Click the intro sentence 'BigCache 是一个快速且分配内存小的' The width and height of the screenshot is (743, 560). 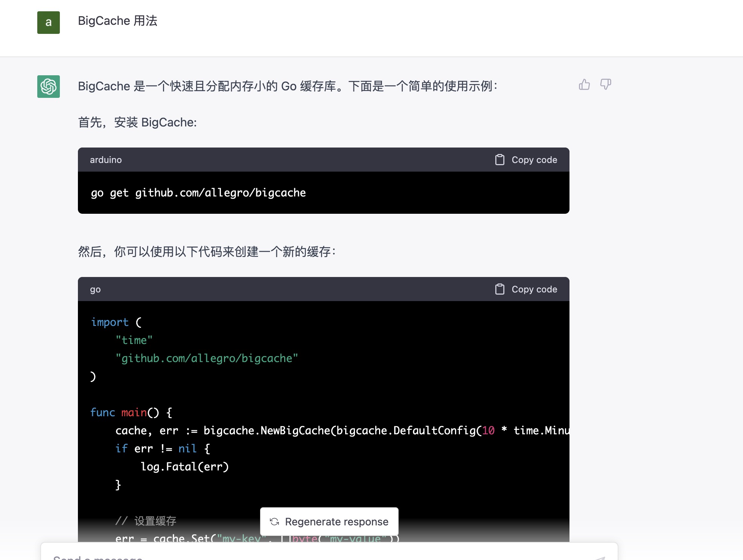(288, 86)
